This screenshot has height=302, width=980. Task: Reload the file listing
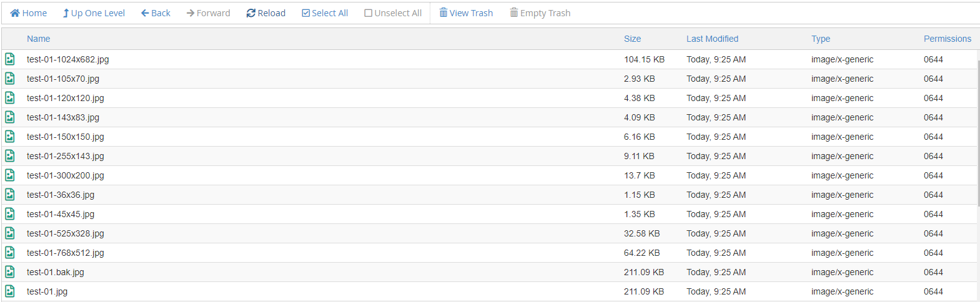click(x=266, y=13)
